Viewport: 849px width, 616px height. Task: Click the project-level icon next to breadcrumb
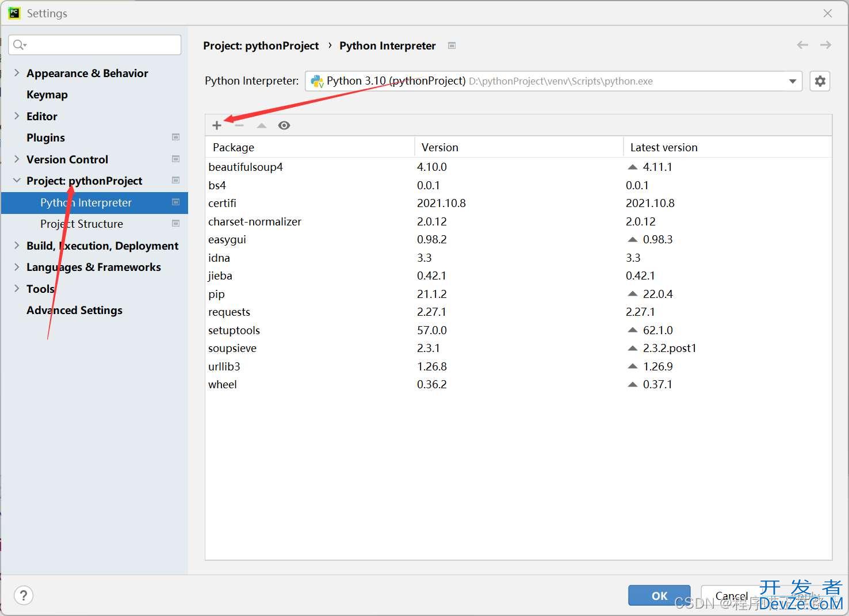pos(452,45)
